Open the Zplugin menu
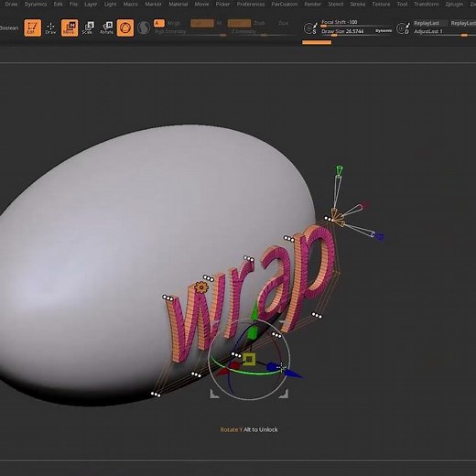This screenshot has width=476, height=476. 454,4
